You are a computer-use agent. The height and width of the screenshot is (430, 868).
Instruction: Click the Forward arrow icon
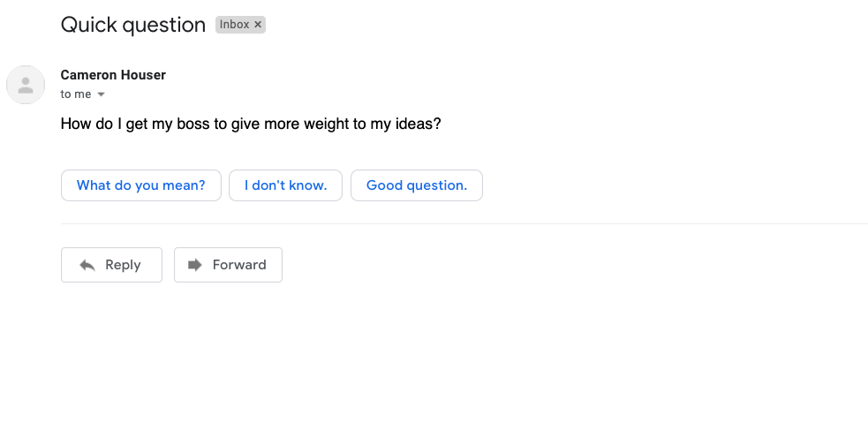[x=195, y=265]
